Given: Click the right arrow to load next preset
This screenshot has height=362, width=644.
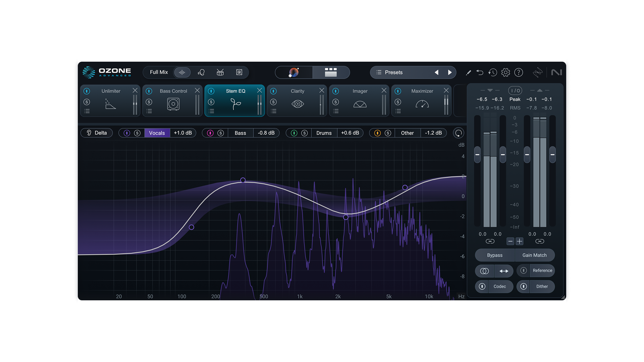Looking at the screenshot, I should [x=450, y=72].
